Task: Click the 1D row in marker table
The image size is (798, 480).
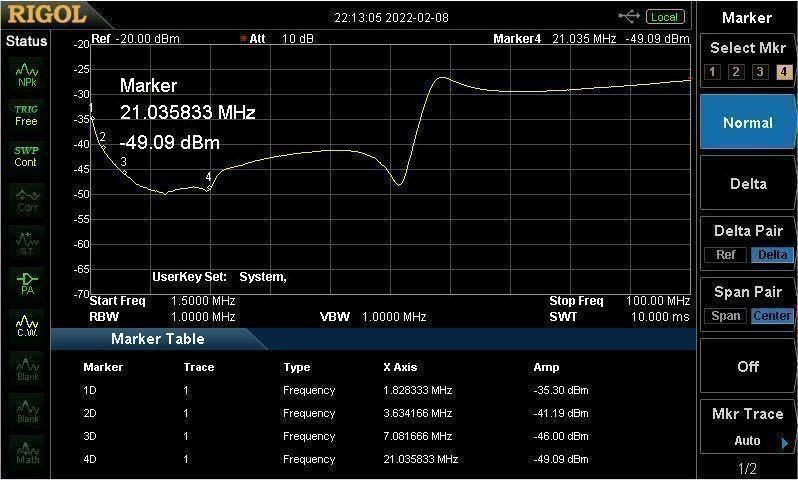Action: [x=336, y=390]
